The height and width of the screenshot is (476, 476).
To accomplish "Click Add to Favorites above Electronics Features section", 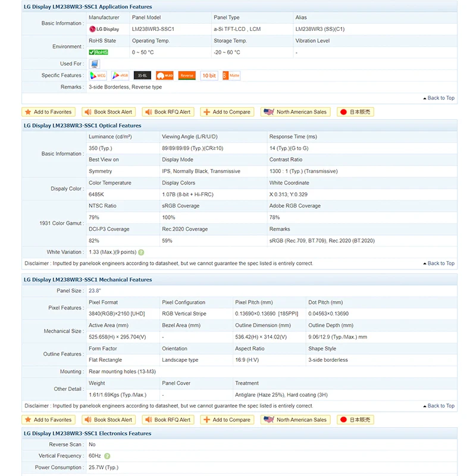I will click(49, 420).
